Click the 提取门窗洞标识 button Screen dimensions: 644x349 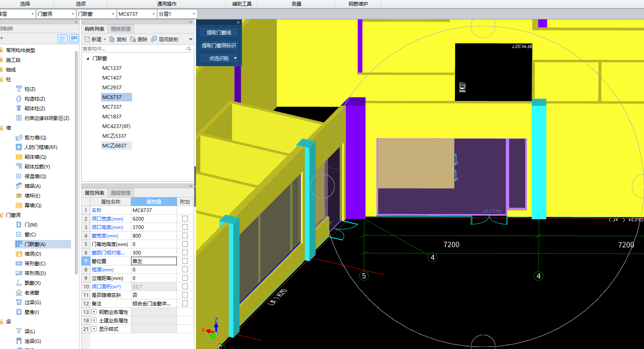point(219,45)
